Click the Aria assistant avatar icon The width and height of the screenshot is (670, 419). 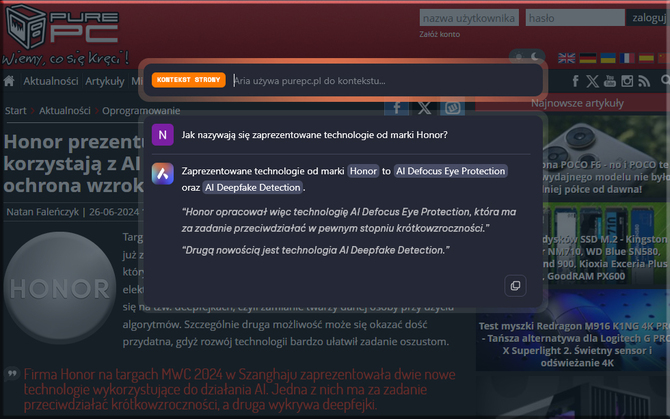point(162,173)
